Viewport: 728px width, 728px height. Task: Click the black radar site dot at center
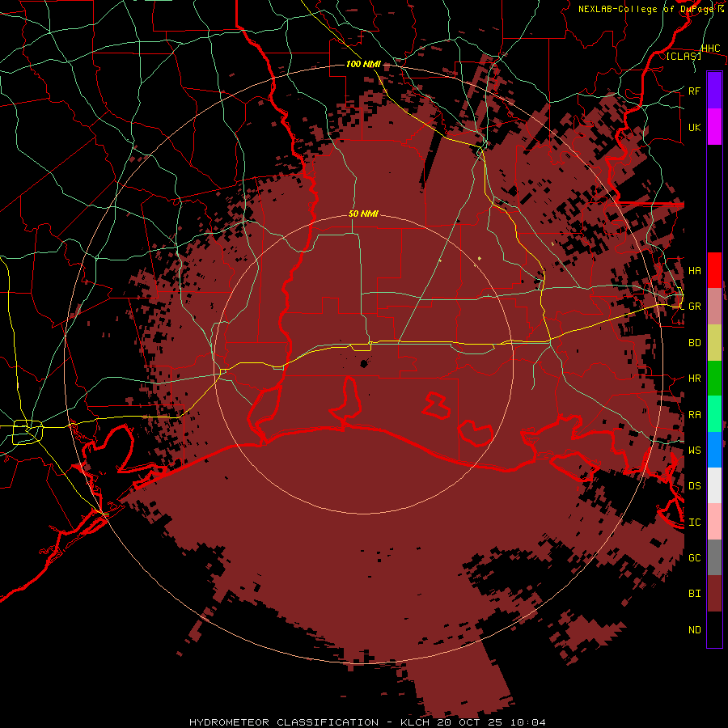pos(364,364)
